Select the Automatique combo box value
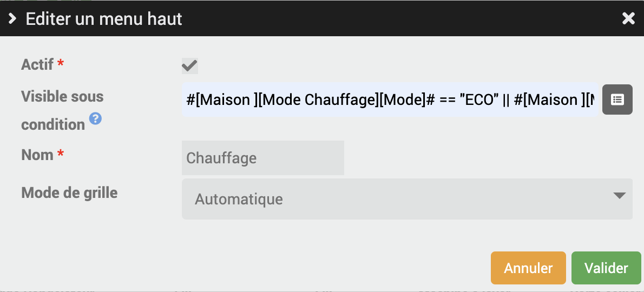This screenshot has height=292, width=644. 239,200
